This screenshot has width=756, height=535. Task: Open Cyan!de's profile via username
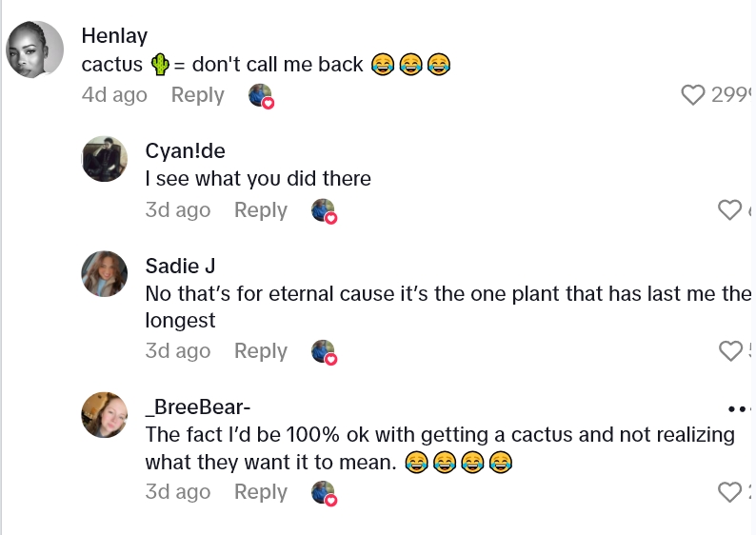coord(185,151)
